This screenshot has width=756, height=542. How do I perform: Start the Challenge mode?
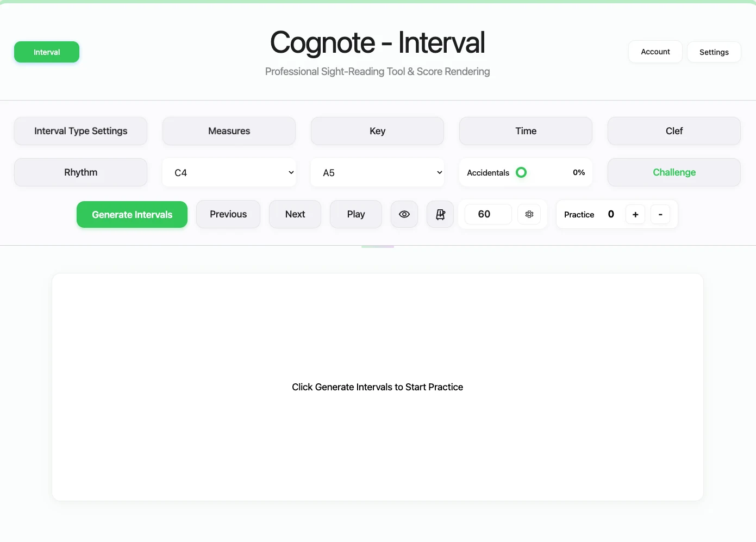(x=674, y=172)
